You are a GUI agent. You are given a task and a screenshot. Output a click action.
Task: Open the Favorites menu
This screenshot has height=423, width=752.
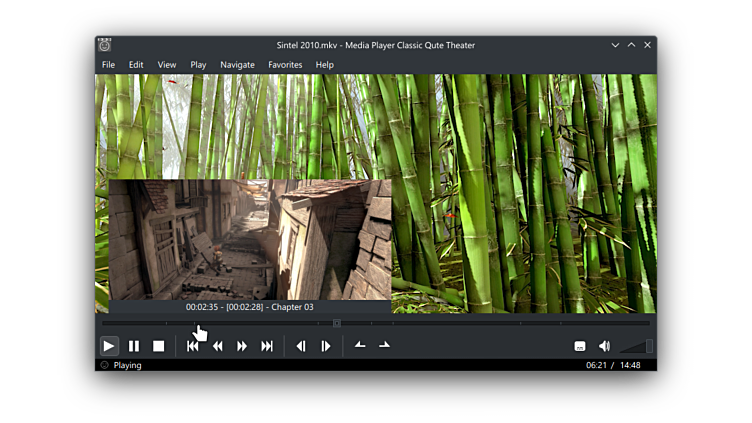tap(285, 65)
